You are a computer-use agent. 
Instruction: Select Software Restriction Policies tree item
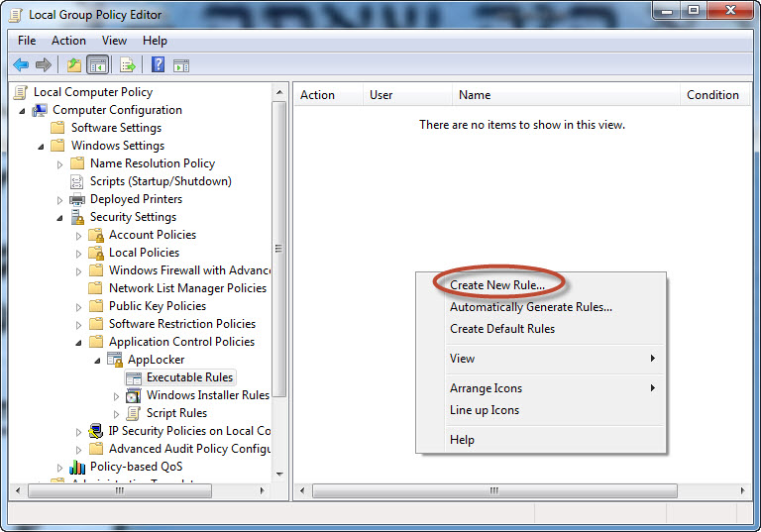pos(182,324)
